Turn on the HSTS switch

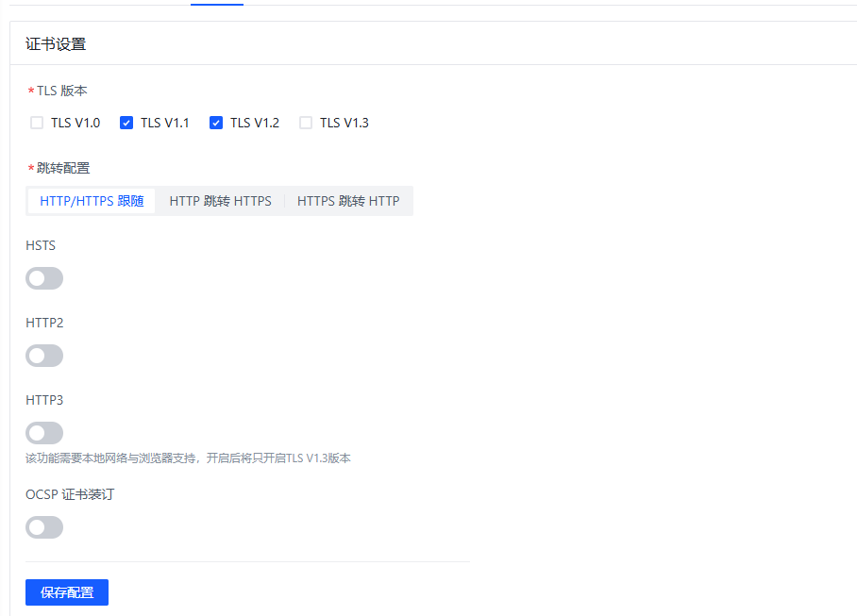pos(44,278)
